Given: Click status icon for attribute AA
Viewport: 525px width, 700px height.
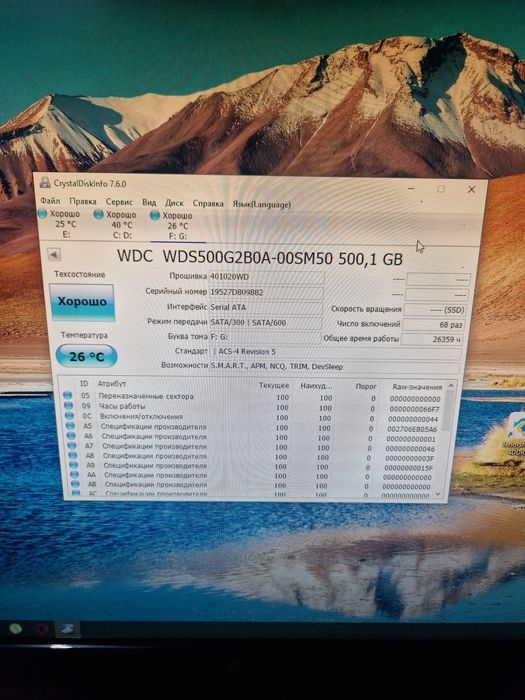Looking at the screenshot, I should 75,475.
